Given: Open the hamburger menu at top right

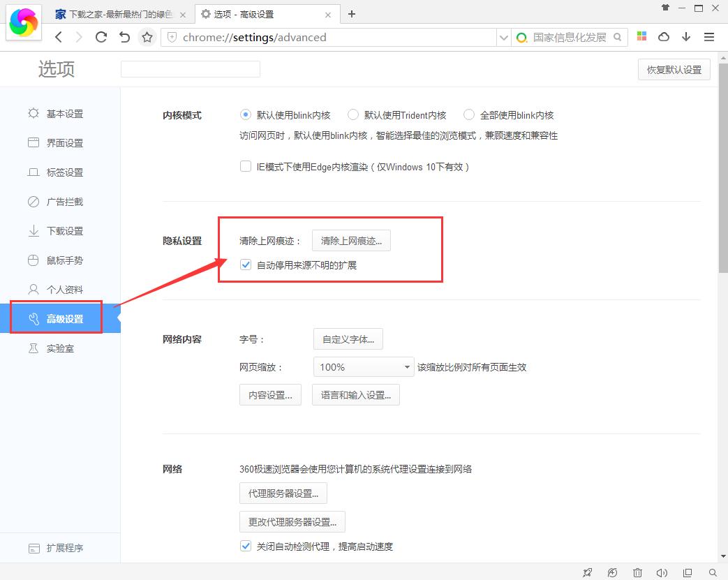Looking at the screenshot, I should click(x=709, y=36).
